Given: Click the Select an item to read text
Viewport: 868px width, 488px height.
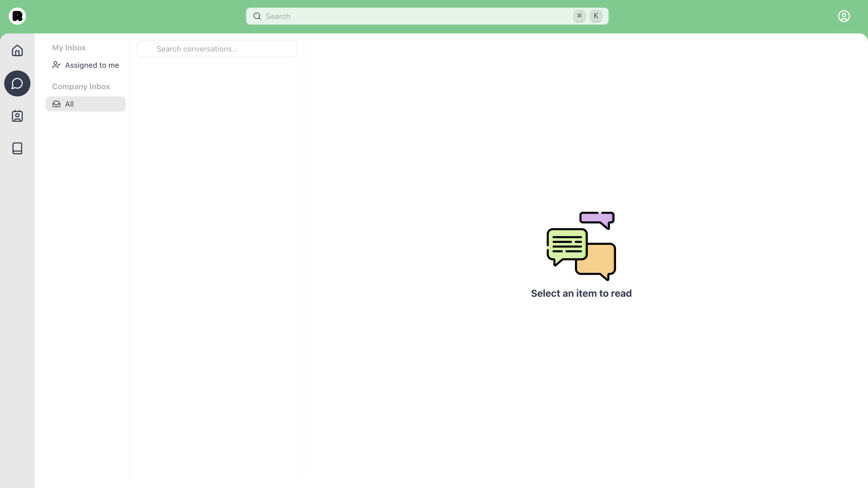Looking at the screenshot, I should pos(581,293).
